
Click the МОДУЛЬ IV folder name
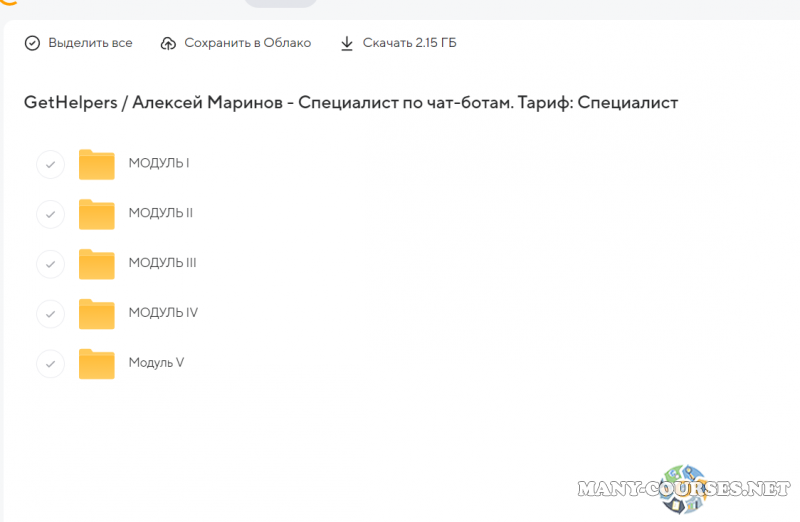click(x=163, y=313)
